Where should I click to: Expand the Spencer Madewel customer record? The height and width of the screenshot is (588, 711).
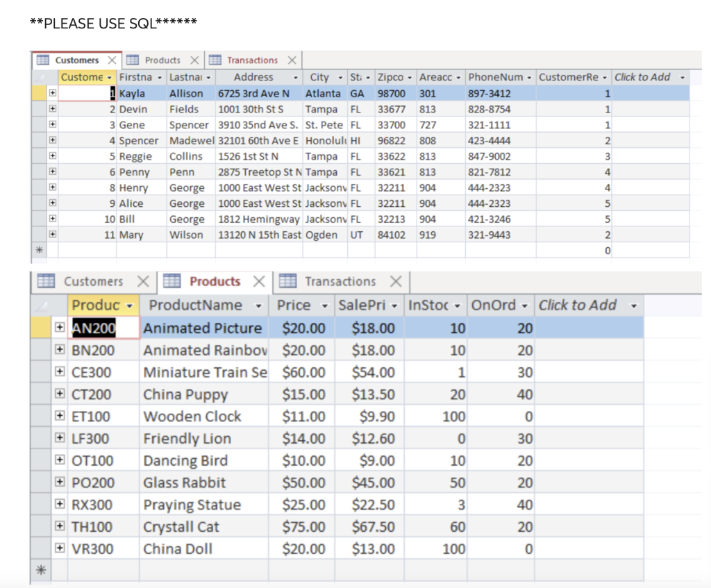pyautogui.click(x=53, y=140)
